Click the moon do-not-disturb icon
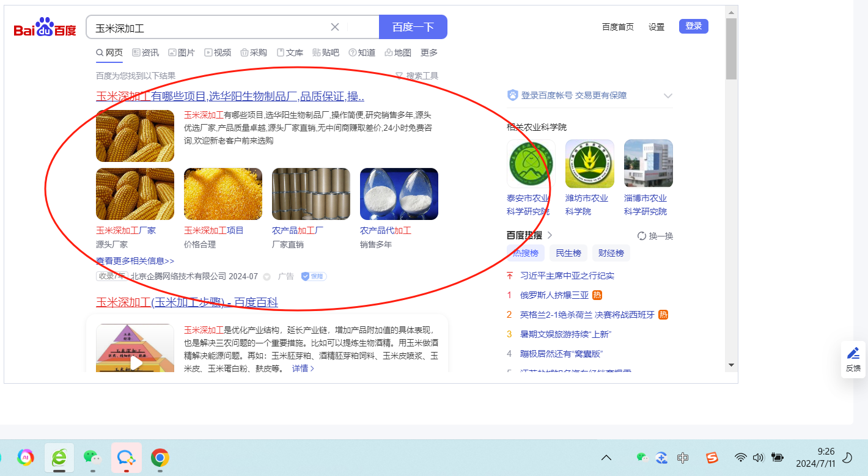 tap(847, 458)
